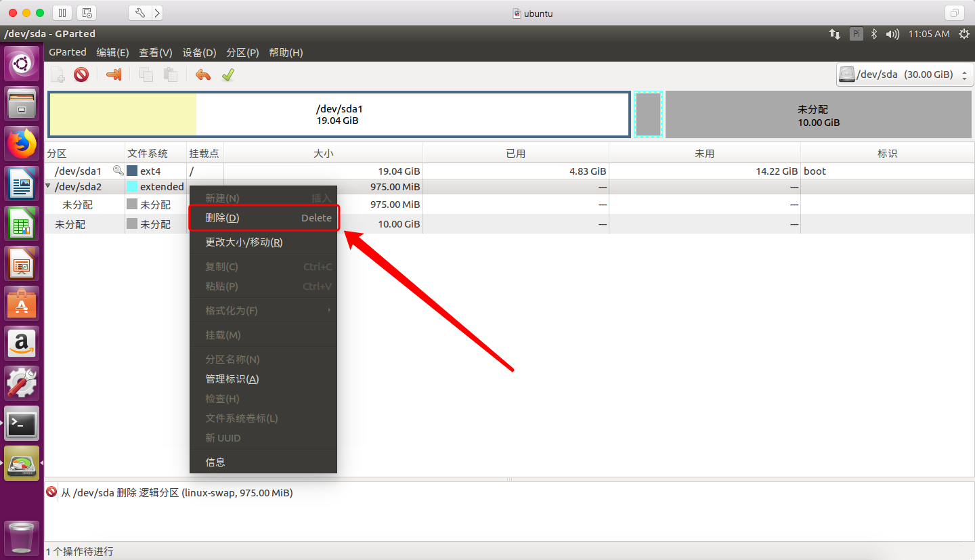Click the 大小 column header
975x560 pixels.
[324, 154]
